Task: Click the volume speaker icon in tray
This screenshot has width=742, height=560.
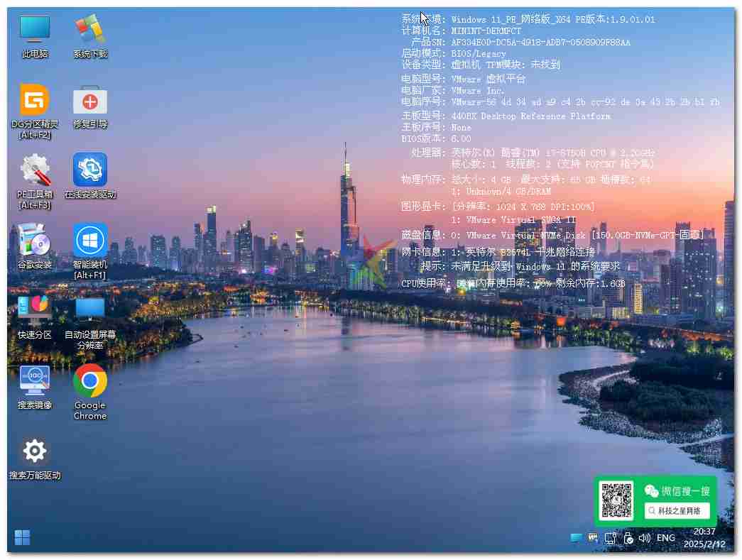Action: click(645, 537)
